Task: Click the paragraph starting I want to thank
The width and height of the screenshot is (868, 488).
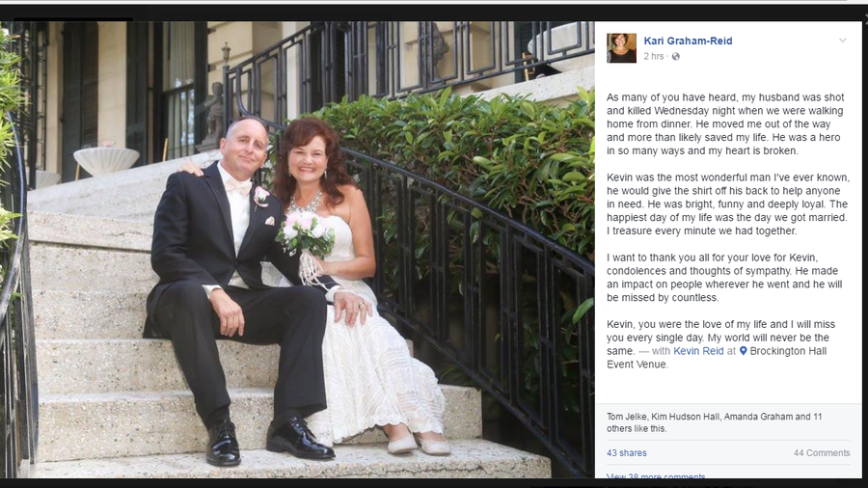Action: (x=724, y=278)
